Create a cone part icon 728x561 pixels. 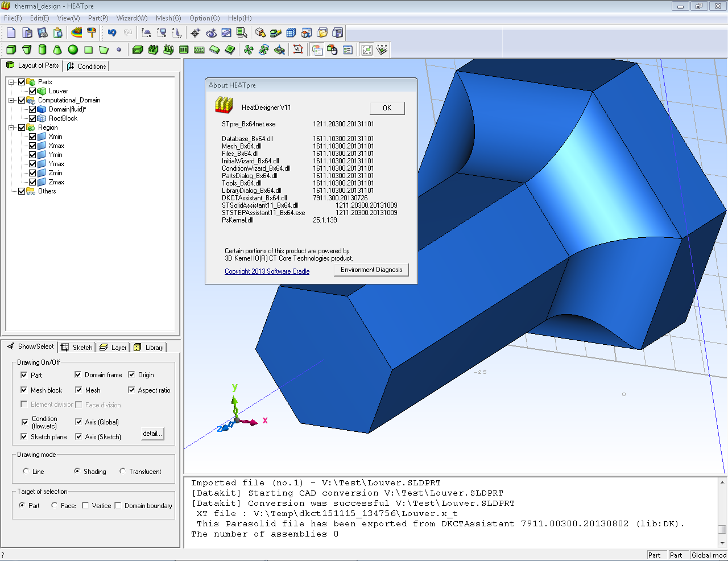click(57, 49)
